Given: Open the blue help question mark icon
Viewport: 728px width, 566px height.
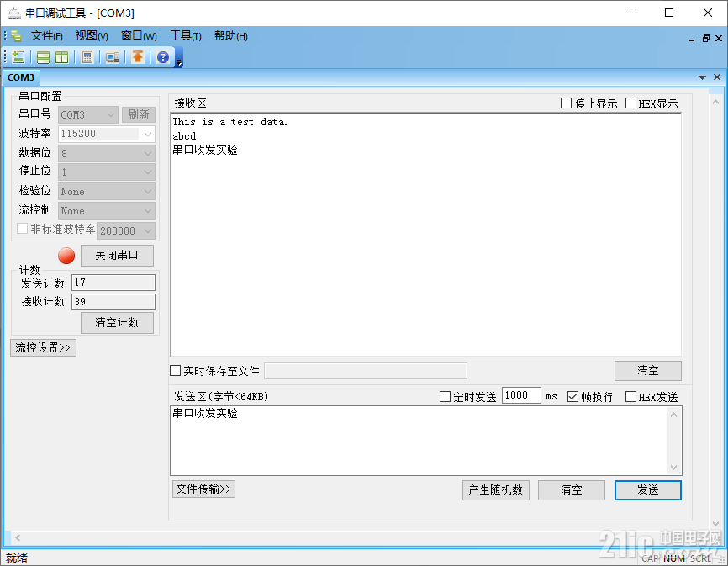Looking at the screenshot, I should (x=163, y=57).
